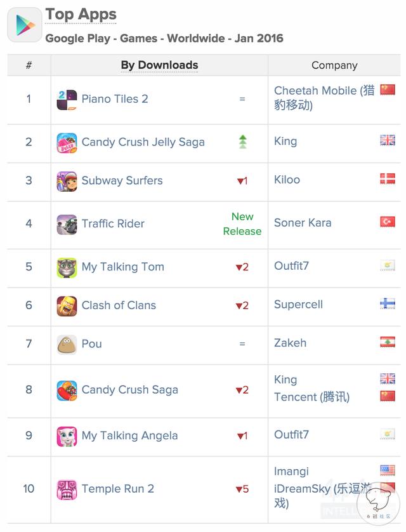Click the green up-arrow rank indicator
The image size is (406, 532).
click(242, 142)
